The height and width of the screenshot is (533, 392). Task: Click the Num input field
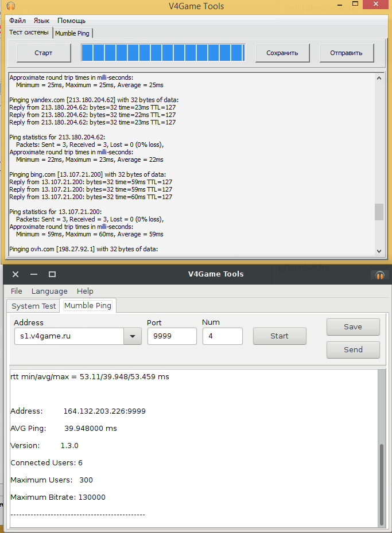click(x=223, y=336)
